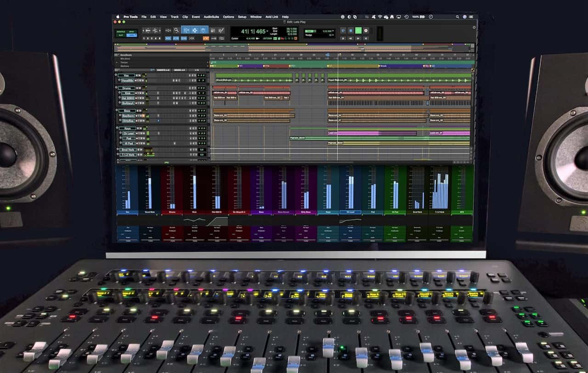The image size is (588, 373).
Task: Open the AudioSuite menu
Action: pyautogui.click(x=211, y=17)
